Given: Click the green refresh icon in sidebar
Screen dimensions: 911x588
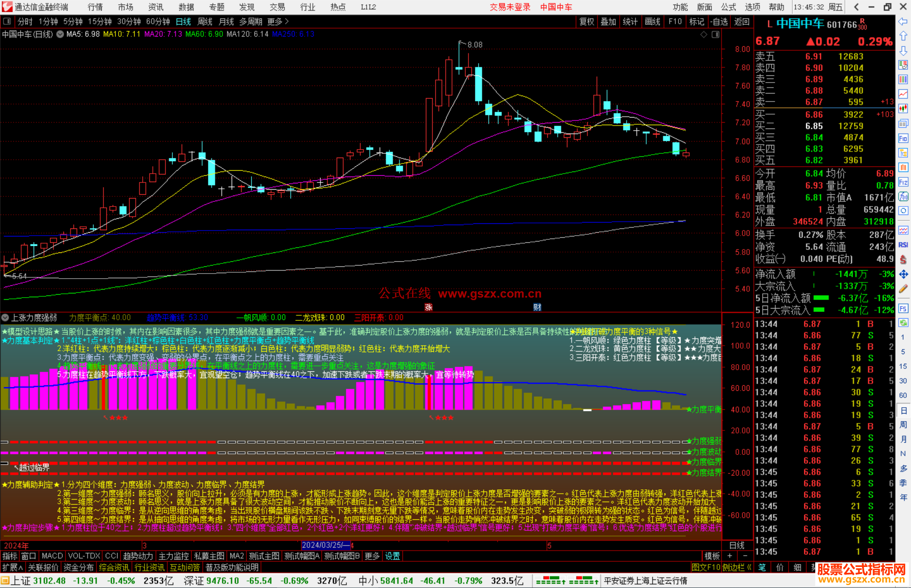Looking at the screenshot, I should 903,323.
